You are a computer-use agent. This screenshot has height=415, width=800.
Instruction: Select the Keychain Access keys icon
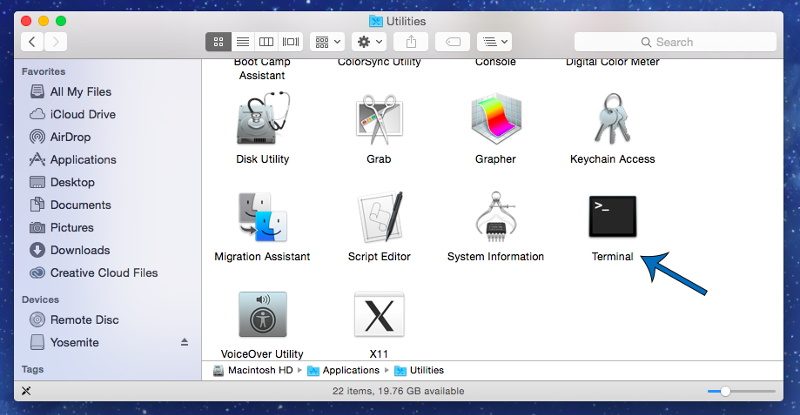[612, 119]
